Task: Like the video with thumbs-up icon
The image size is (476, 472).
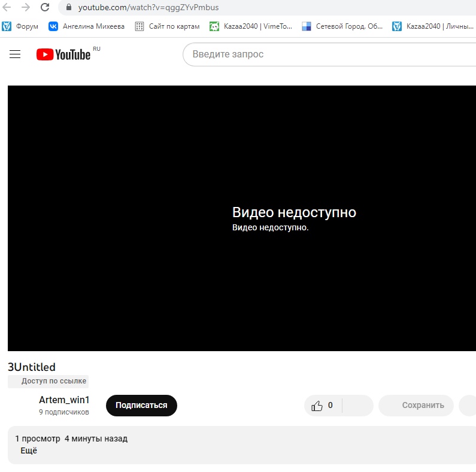Action: coord(317,406)
